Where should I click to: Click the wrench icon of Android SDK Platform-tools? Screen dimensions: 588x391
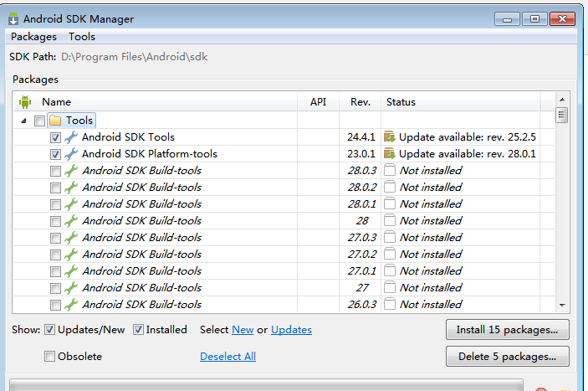(71, 154)
